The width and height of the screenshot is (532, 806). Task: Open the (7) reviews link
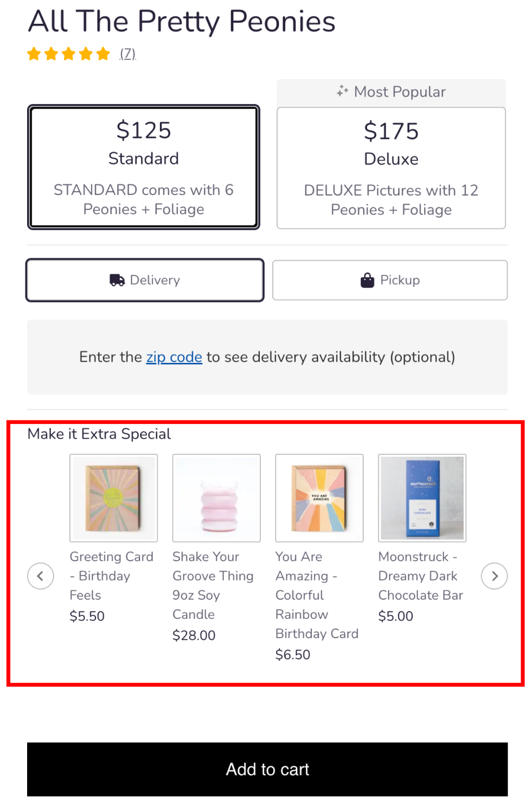click(128, 54)
